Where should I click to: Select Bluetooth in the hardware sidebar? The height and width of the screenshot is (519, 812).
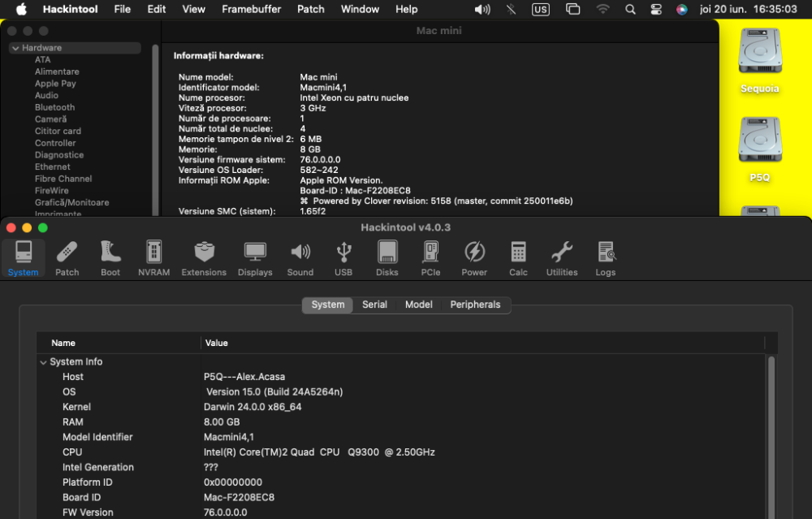point(55,107)
